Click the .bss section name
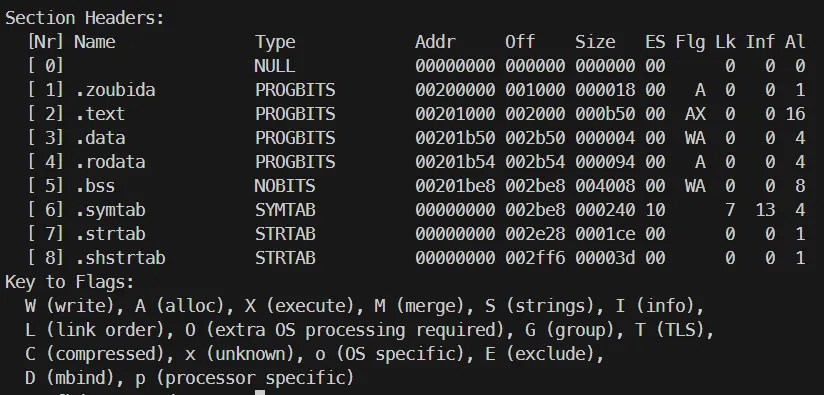This screenshot has width=824, height=395. pos(95,186)
